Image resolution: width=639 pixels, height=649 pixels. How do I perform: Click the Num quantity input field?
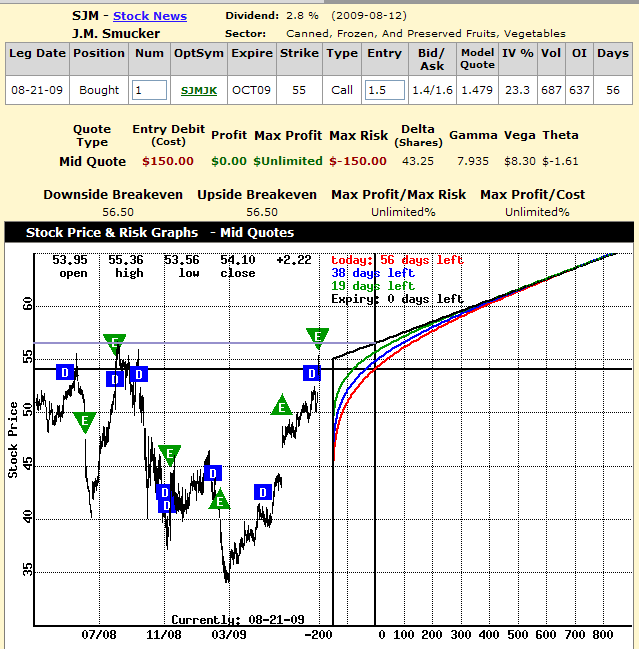coord(150,90)
